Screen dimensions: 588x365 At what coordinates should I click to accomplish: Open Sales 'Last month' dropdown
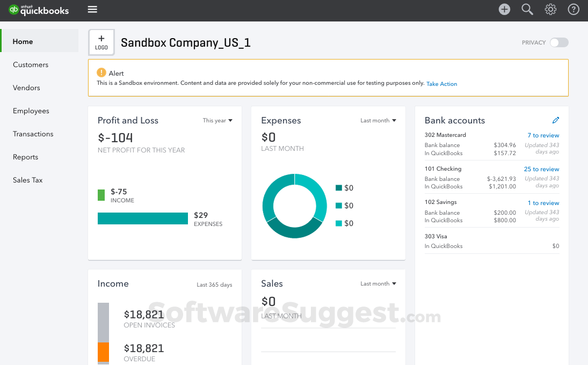click(x=378, y=284)
